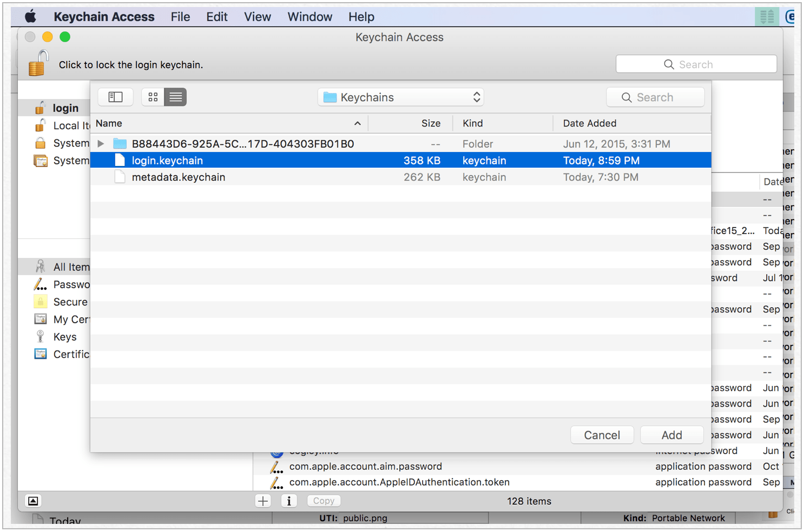The image size is (804, 532).
Task: Click the magnifier in the main Search field
Action: coord(669,64)
